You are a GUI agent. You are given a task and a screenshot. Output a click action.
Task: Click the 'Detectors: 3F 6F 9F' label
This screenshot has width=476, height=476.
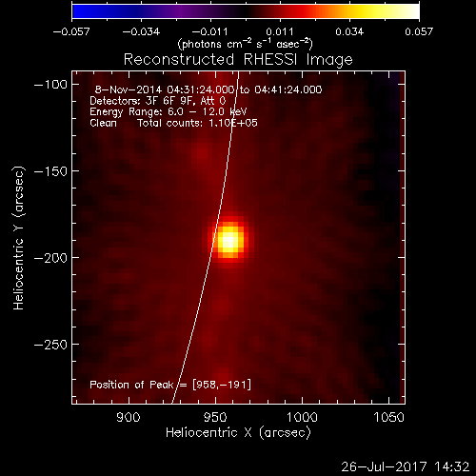point(140,101)
